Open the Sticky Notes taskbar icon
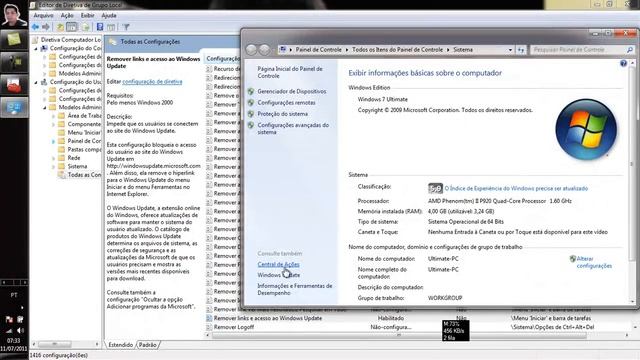Viewport: 640px width, 360px height. click(x=14, y=40)
